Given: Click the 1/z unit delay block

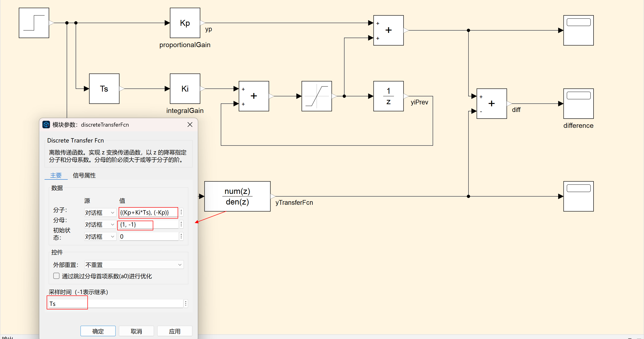Looking at the screenshot, I should pos(388,96).
